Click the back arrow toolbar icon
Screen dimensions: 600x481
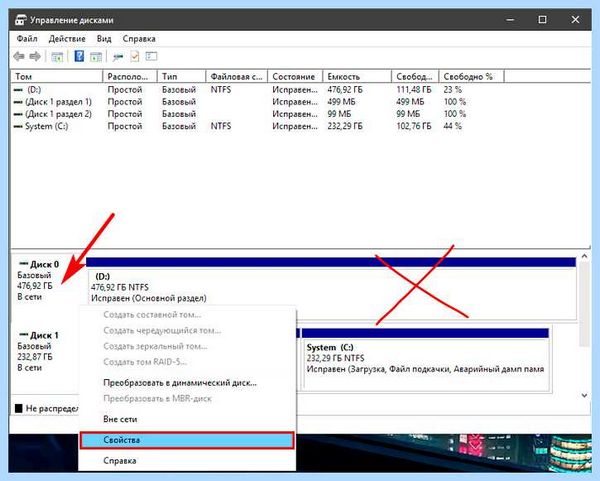pos(19,57)
